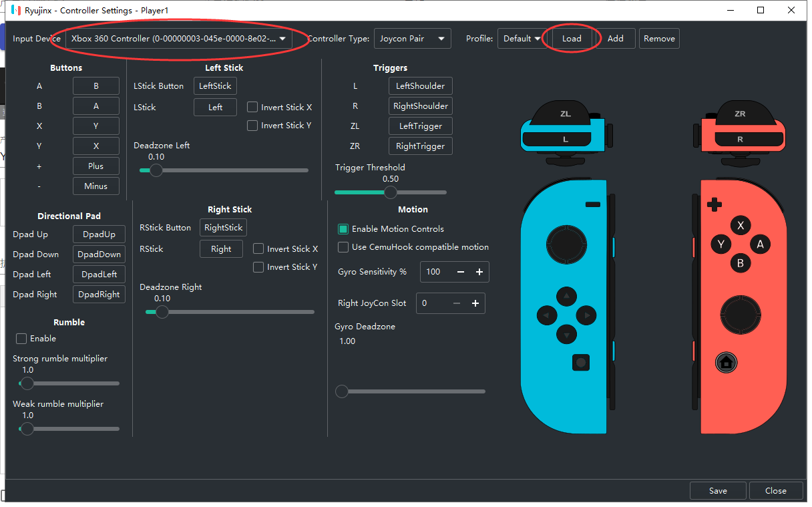Click the X face button on red Joy-Con
The image size is (812, 507).
[x=740, y=226]
